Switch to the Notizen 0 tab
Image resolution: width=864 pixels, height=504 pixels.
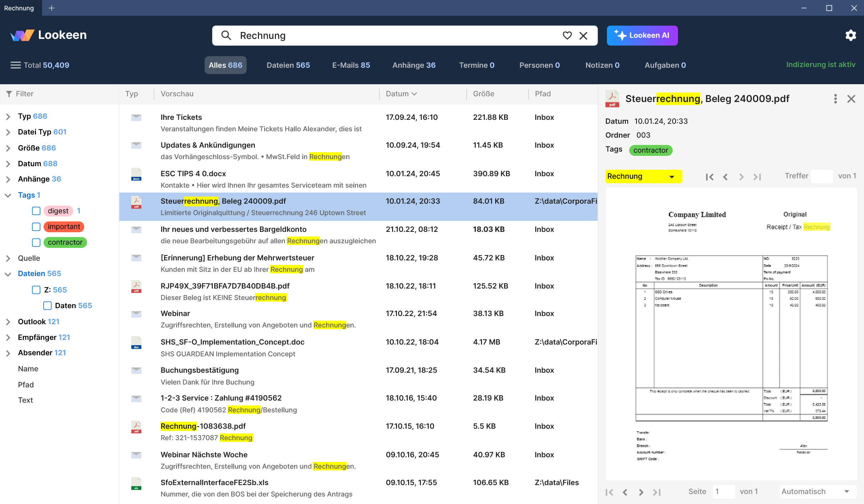(602, 65)
